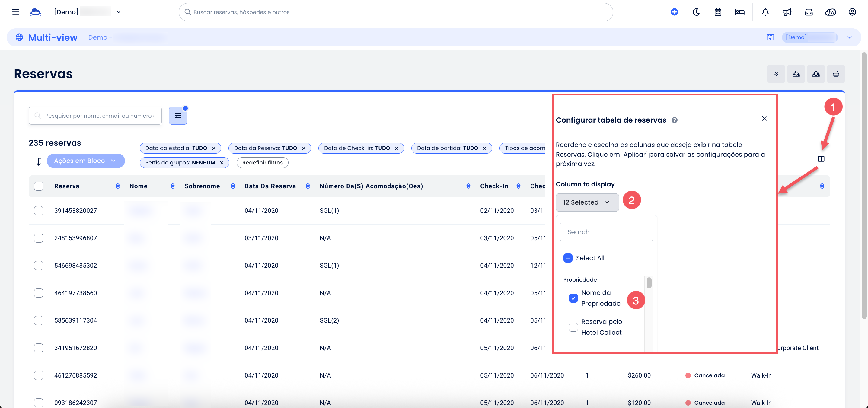The width and height of the screenshot is (868, 408).
Task: Click the print reservations icon
Action: click(x=836, y=74)
